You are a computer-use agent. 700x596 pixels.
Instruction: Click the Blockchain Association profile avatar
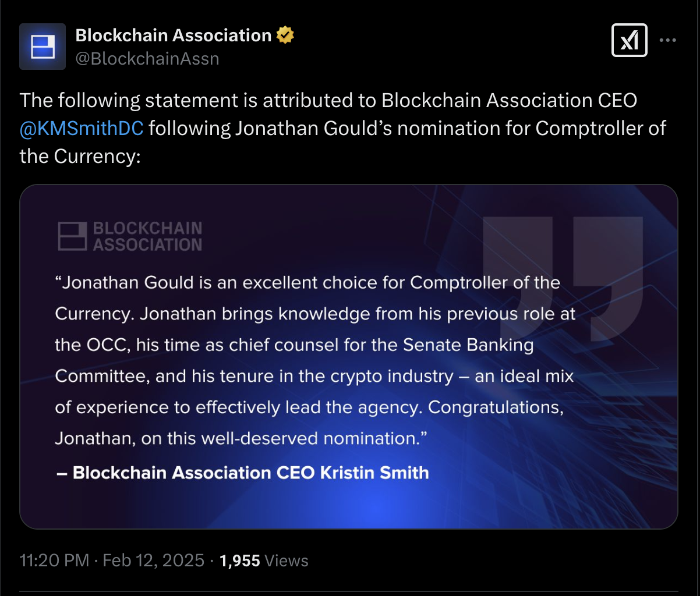43,47
